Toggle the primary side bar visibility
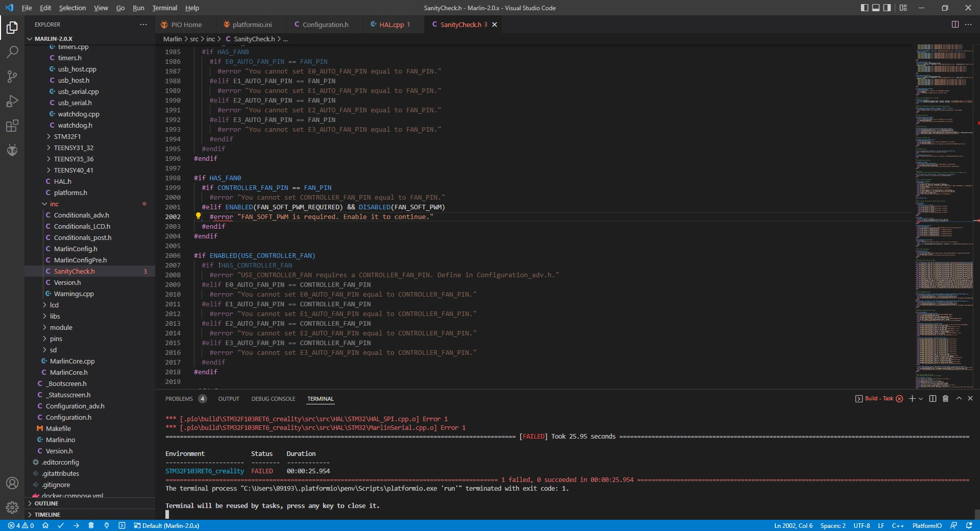Viewport: 980px width, 531px height. pos(864,8)
